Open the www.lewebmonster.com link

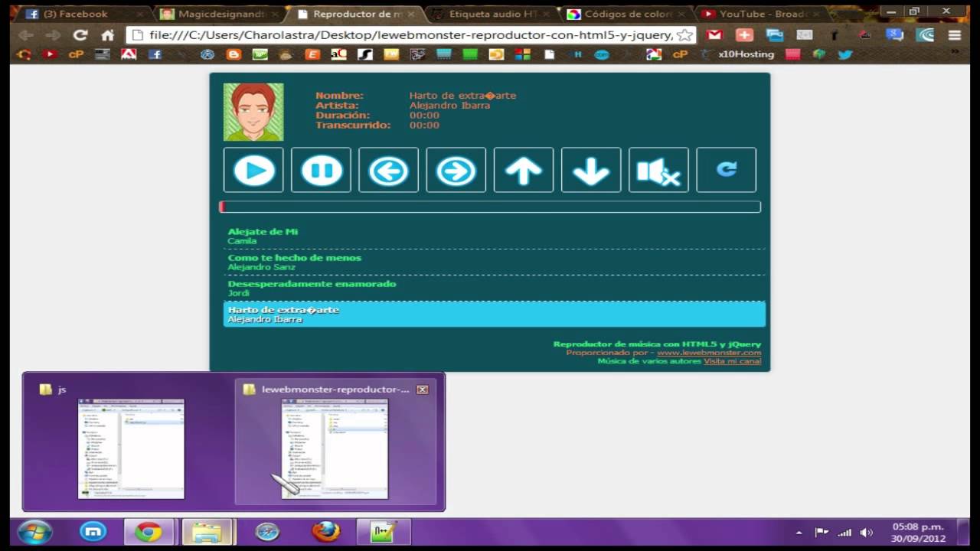[x=709, y=353]
